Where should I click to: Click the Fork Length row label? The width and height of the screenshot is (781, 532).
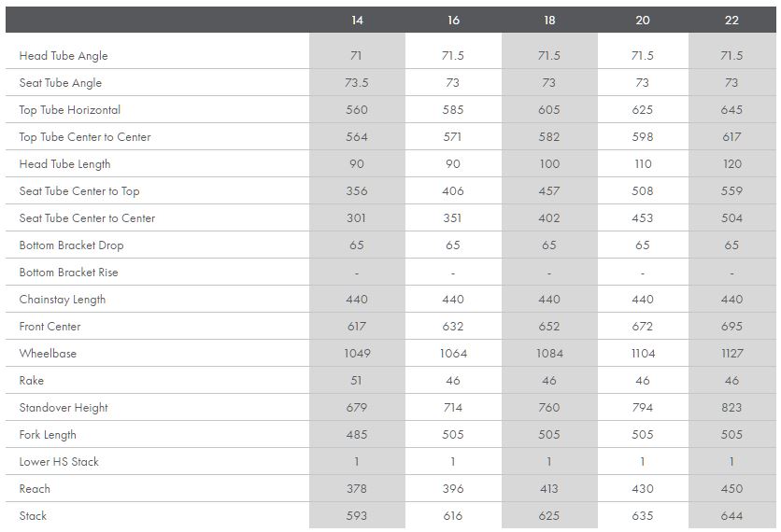tap(48, 435)
